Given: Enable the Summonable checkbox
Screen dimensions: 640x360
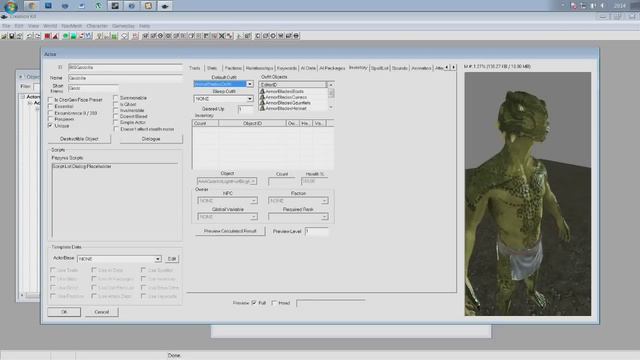Looking at the screenshot, I should click(x=116, y=98).
